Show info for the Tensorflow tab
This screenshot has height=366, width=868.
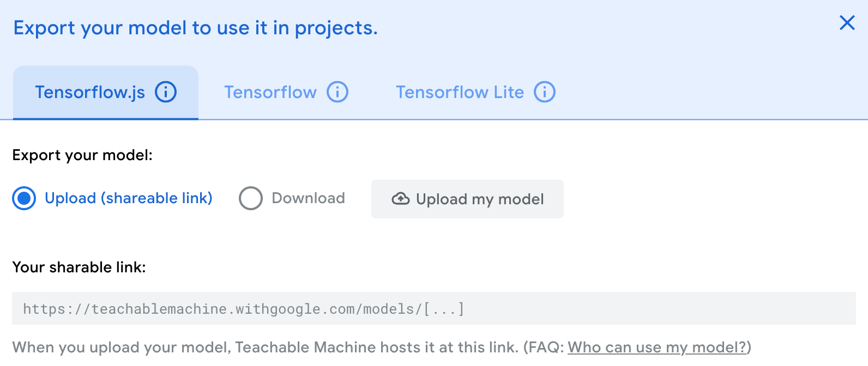(337, 92)
